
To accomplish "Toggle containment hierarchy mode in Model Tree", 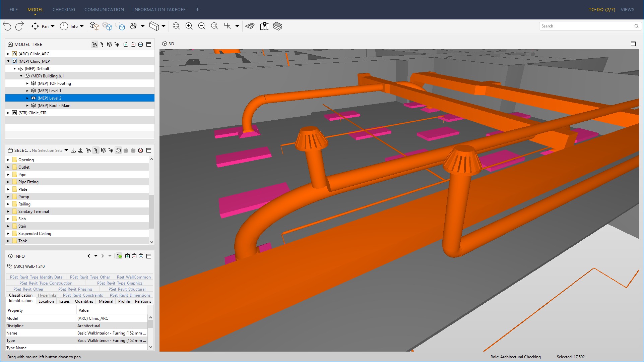I will (x=95, y=44).
